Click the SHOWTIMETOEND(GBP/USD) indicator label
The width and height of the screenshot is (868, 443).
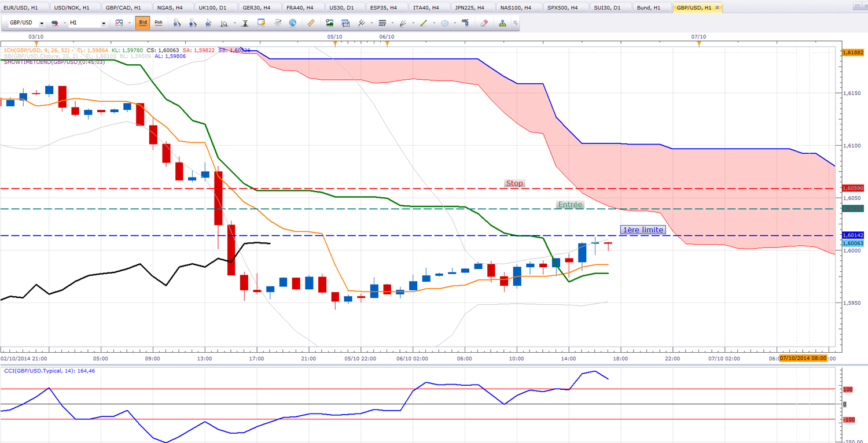pos(54,62)
